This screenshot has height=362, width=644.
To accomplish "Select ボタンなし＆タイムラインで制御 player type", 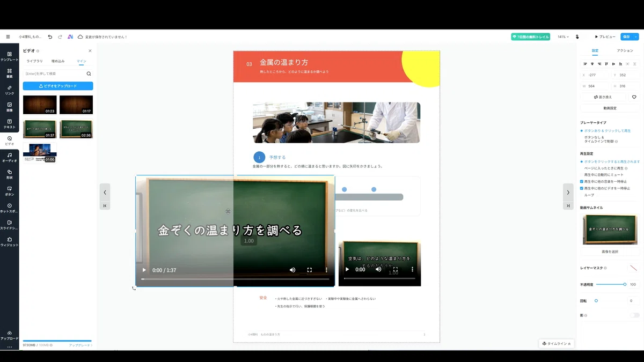I will 601,139.
